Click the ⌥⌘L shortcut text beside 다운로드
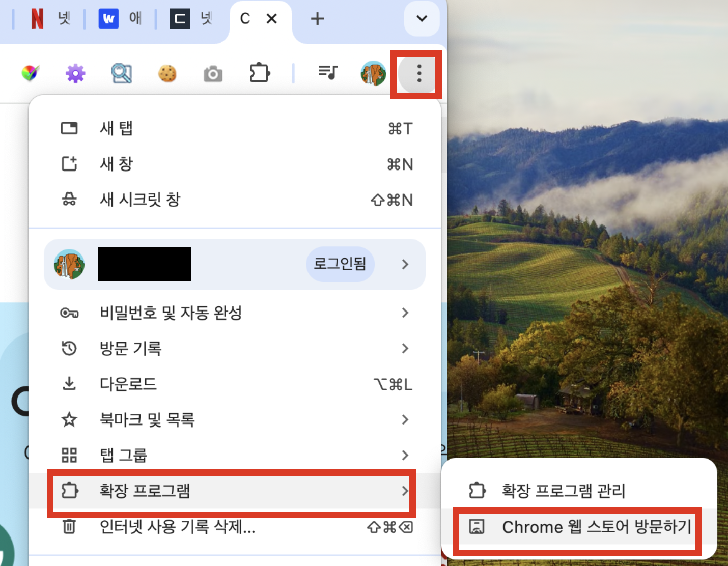Viewport: 728px width, 566px height. (x=393, y=384)
